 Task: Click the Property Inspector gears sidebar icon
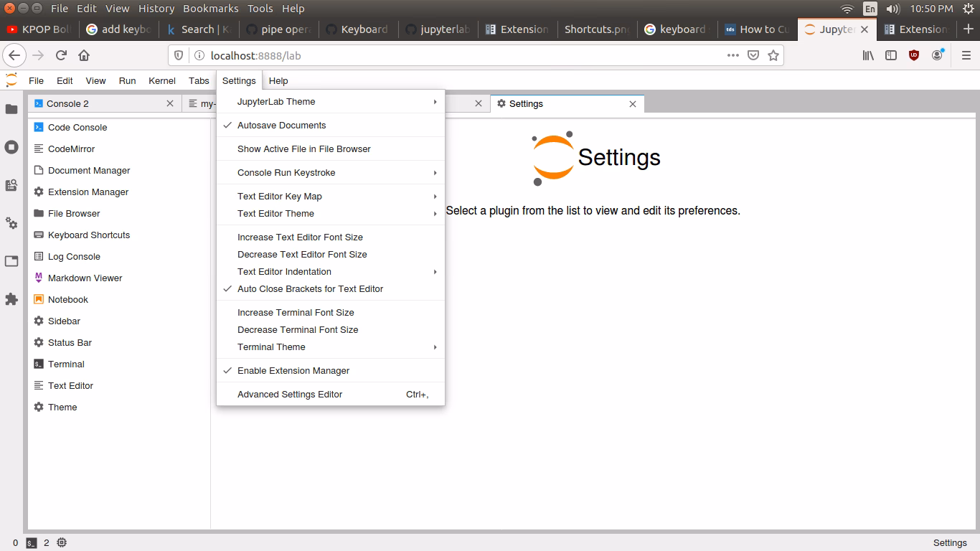tap(11, 223)
